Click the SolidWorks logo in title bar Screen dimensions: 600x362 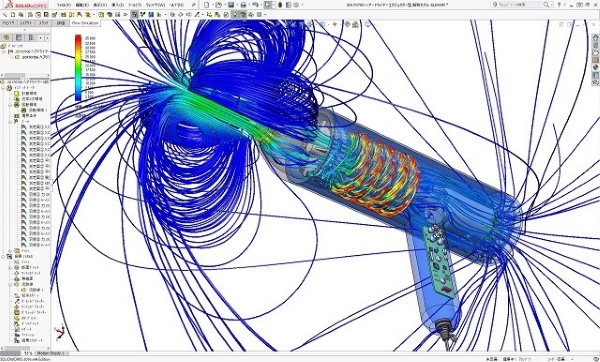[26, 5]
